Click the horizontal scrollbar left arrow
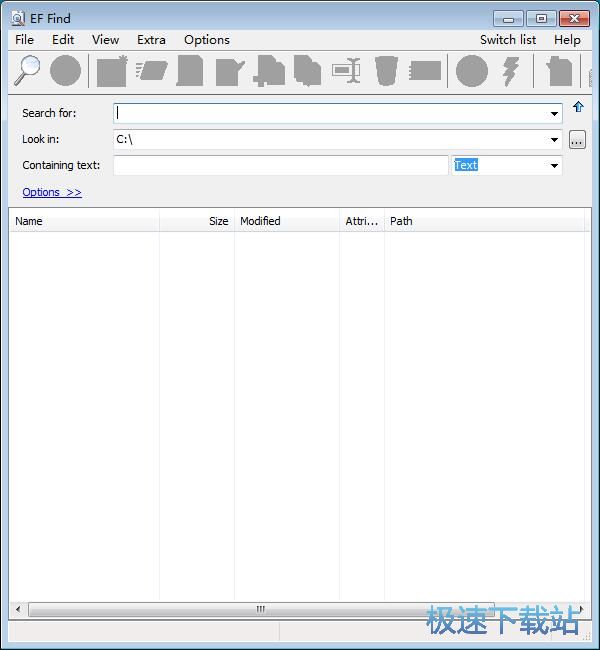 coord(18,609)
